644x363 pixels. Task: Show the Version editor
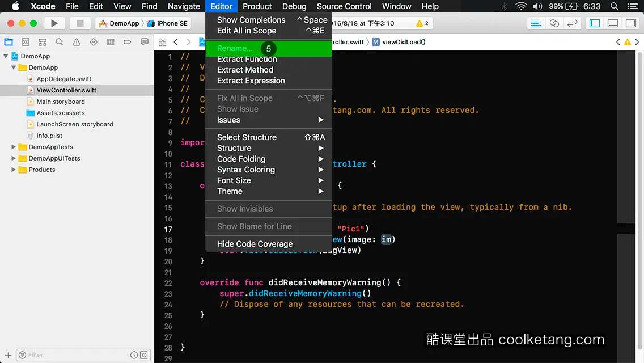tap(573, 23)
